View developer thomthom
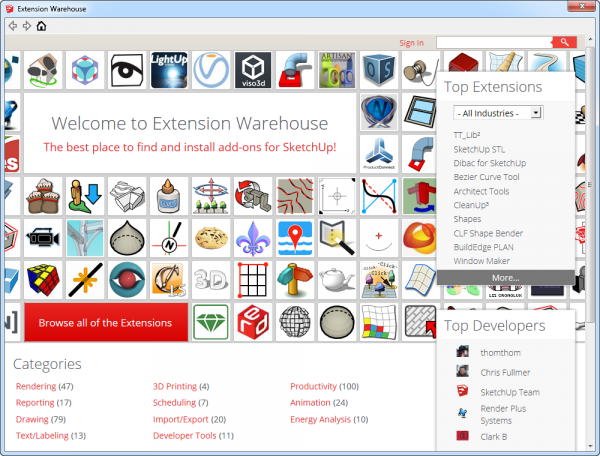This screenshot has width=600, height=456. 500,352
